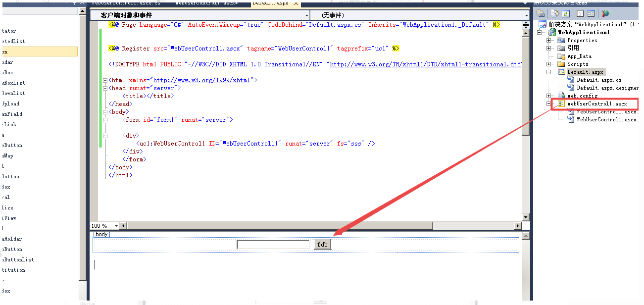Click the Properties folder icon in tree
Image resolution: width=644 pixels, height=305 pixels.
coord(561,40)
